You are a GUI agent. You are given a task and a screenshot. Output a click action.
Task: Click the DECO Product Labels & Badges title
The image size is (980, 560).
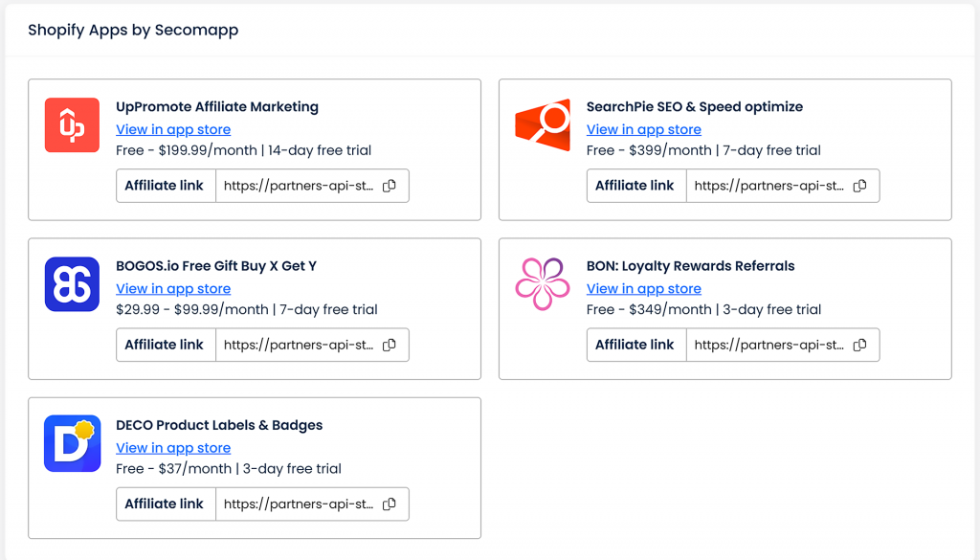(x=219, y=426)
